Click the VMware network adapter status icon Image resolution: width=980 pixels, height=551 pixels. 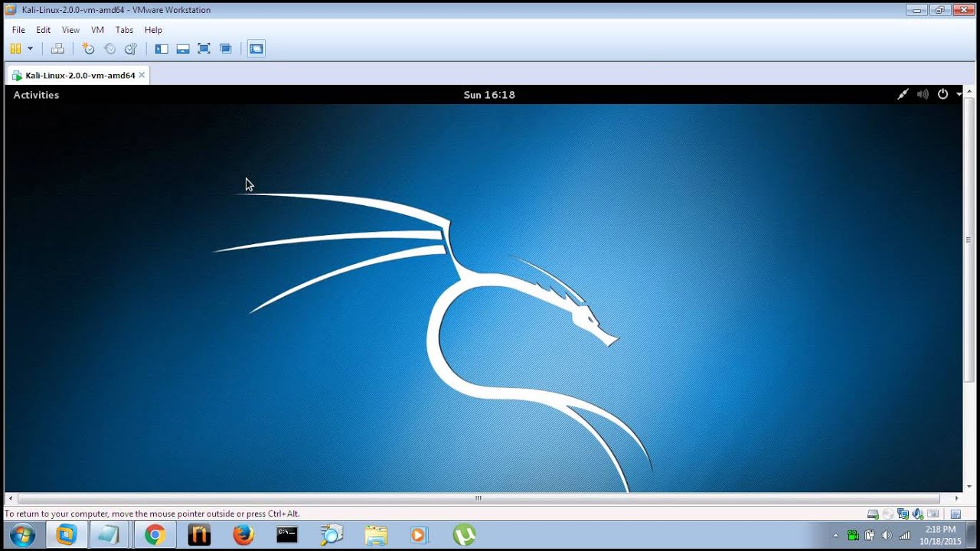pyautogui.click(x=903, y=514)
